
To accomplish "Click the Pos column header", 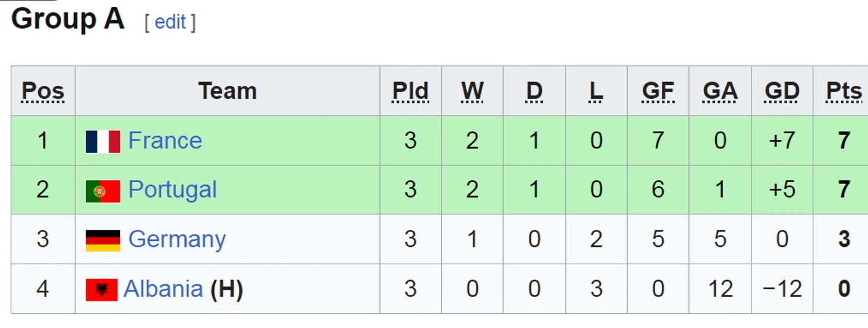I will coord(43,91).
